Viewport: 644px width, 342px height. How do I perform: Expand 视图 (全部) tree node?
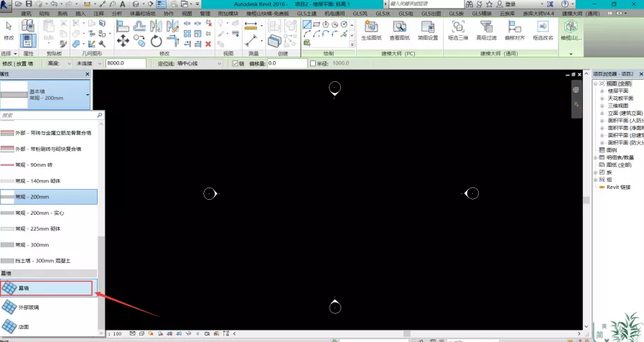[595, 83]
